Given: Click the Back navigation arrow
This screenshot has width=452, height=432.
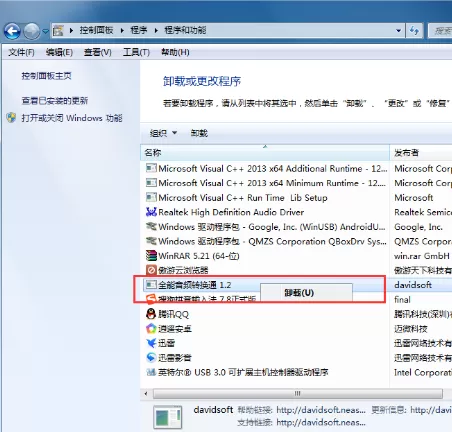Looking at the screenshot, I should 12,32.
